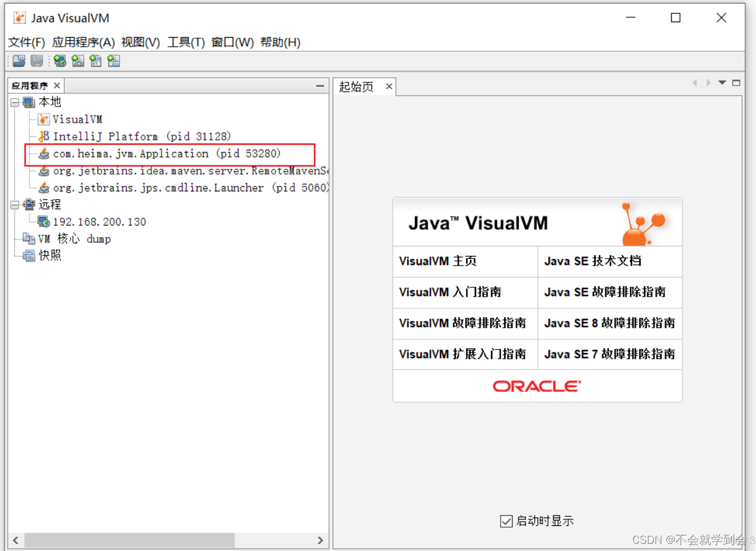The image size is (756, 551).
Task: Maximize the editor area window
Action: click(736, 83)
